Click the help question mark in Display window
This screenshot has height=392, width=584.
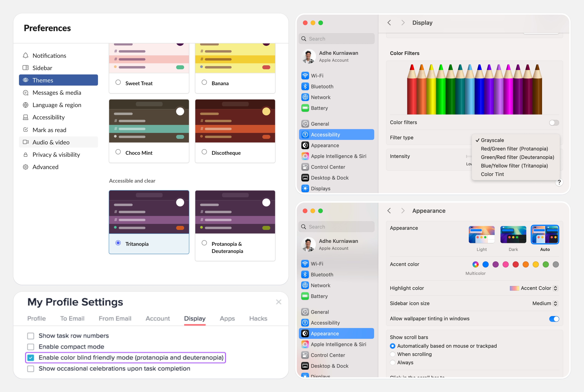[559, 182]
